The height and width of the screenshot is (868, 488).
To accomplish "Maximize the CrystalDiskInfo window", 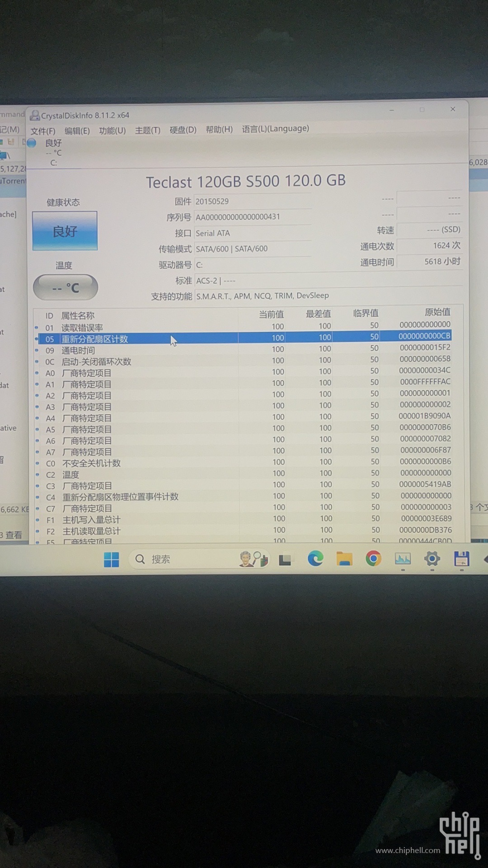I will pyautogui.click(x=422, y=110).
